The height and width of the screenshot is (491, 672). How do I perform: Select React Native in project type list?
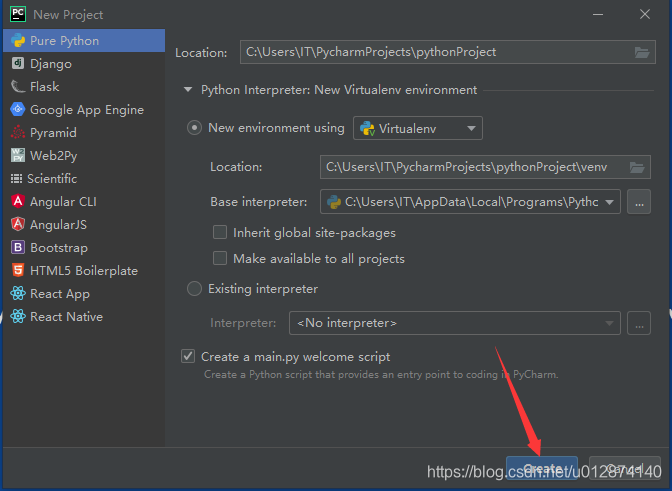pyautogui.click(x=84, y=317)
